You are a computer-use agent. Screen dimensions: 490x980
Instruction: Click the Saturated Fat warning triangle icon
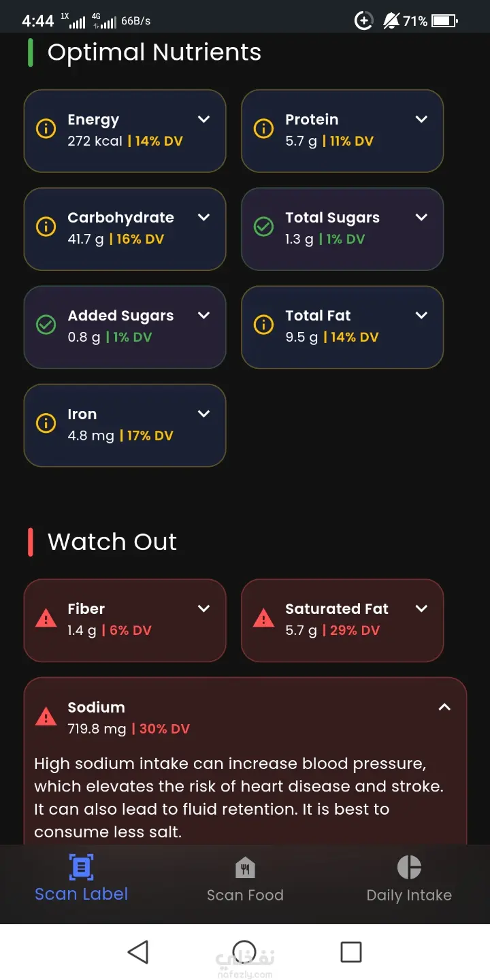click(x=263, y=619)
